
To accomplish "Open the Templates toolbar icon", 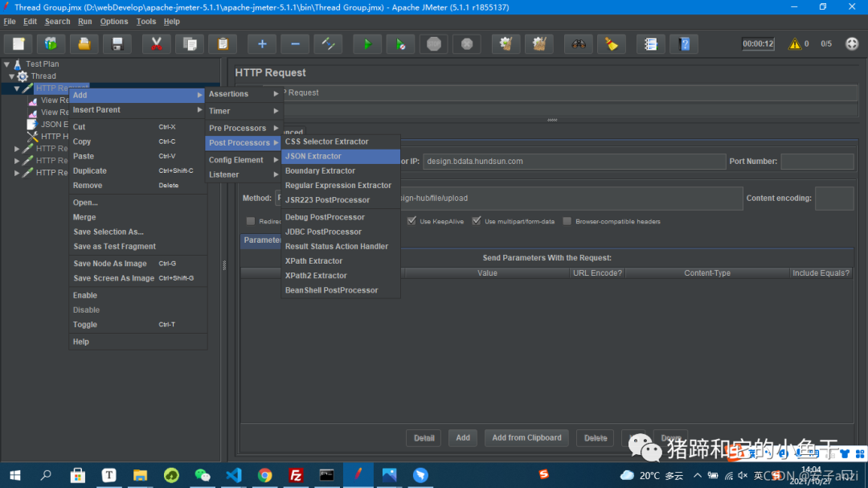I will point(51,43).
